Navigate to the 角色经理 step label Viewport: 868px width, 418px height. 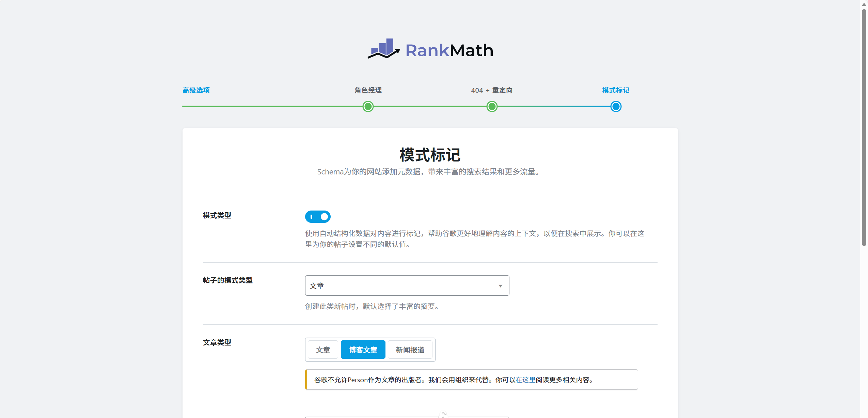pyautogui.click(x=367, y=90)
